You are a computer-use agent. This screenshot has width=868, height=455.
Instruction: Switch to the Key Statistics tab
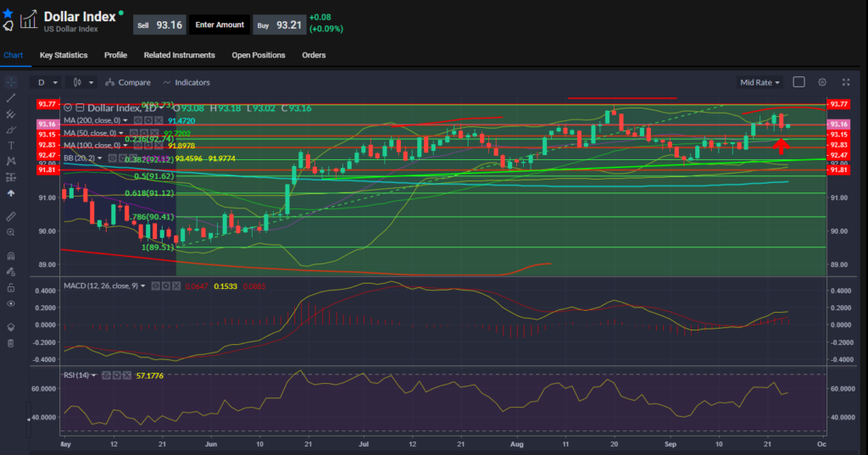click(64, 55)
